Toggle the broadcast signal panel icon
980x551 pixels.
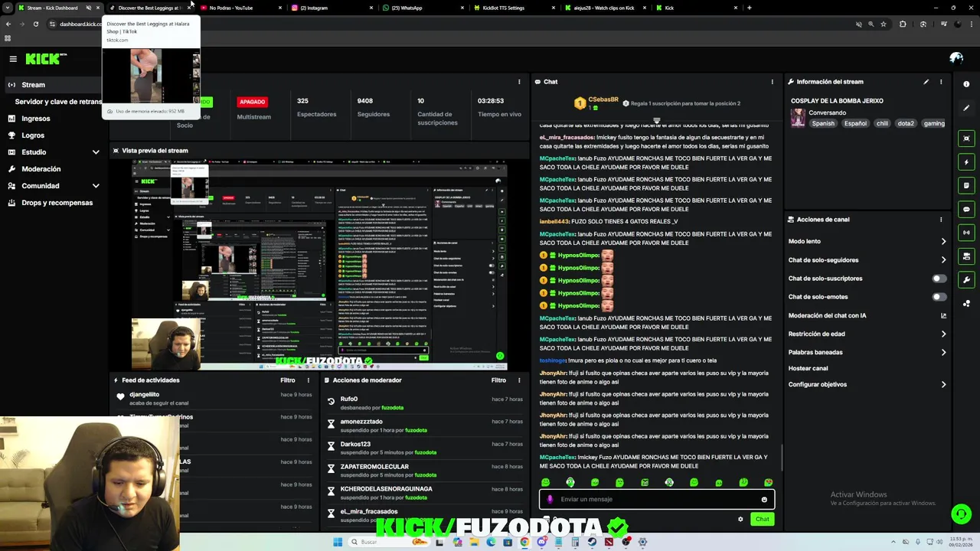pyautogui.click(x=966, y=233)
